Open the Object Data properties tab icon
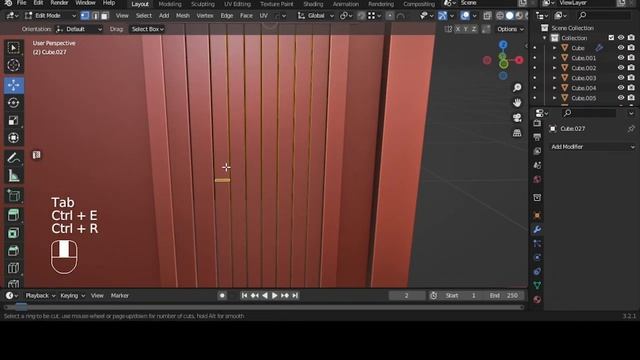The width and height of the screenshot is (640, 360). (537, 285)
